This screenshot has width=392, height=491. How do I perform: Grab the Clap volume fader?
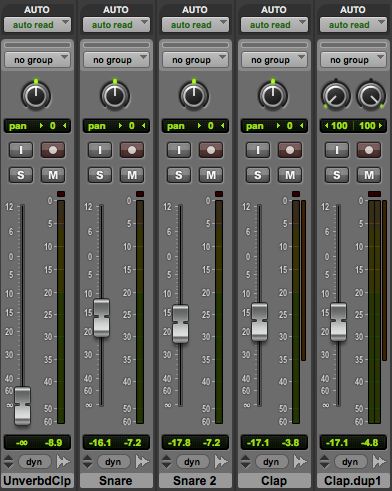(x=259, y=322)
